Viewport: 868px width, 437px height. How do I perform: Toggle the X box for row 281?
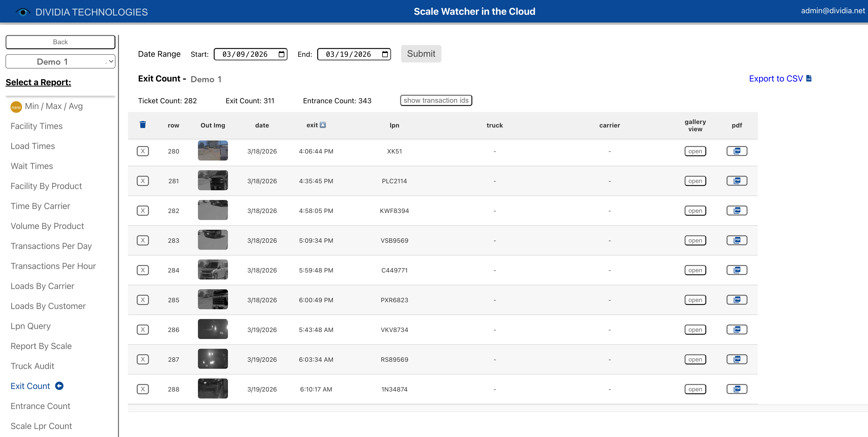click(x=142, y=181)
